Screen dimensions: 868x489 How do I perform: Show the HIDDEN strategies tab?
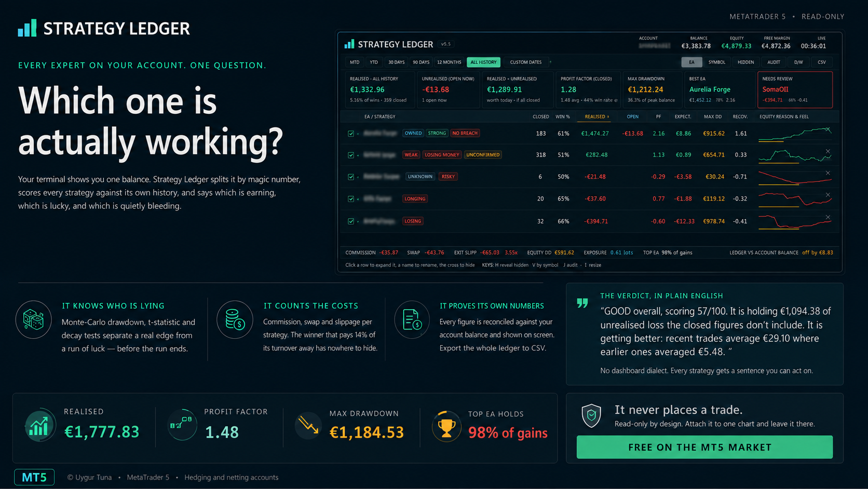point(746,62)
